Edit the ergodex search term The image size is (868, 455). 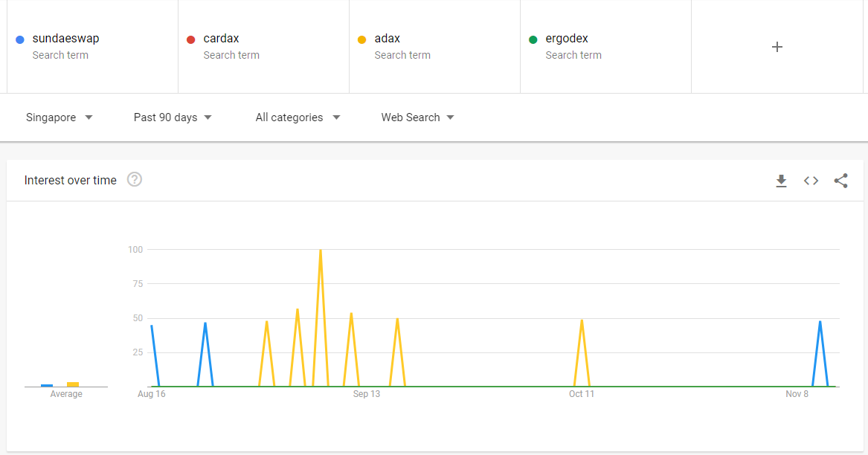(567, 39)
